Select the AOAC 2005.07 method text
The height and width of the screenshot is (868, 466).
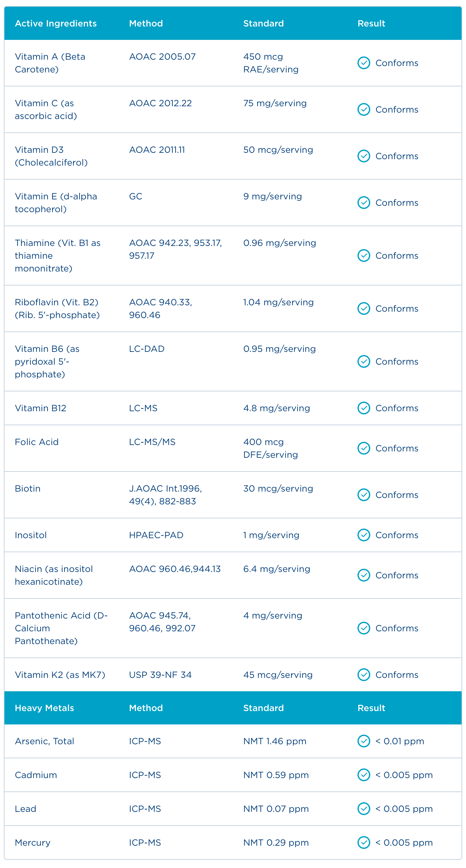point(162,56)
